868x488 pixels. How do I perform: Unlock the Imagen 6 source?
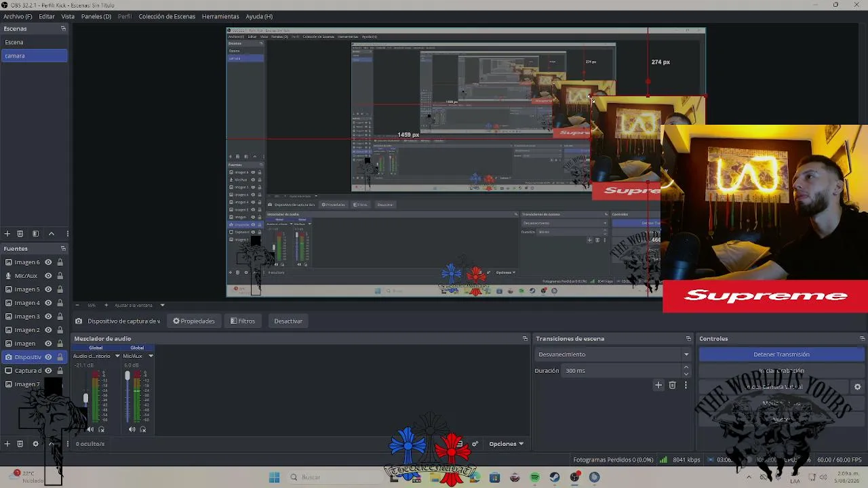[60, 262]
